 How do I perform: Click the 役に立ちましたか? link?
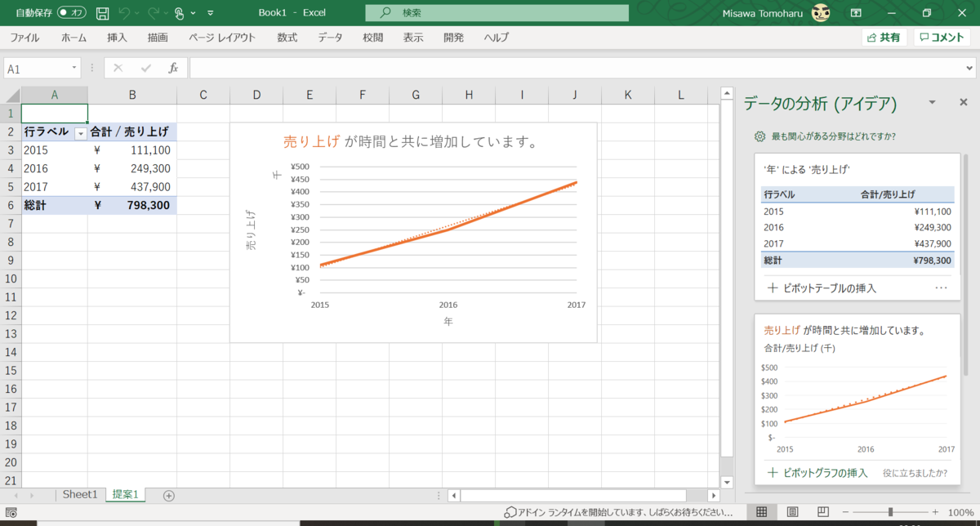[915, 473]
